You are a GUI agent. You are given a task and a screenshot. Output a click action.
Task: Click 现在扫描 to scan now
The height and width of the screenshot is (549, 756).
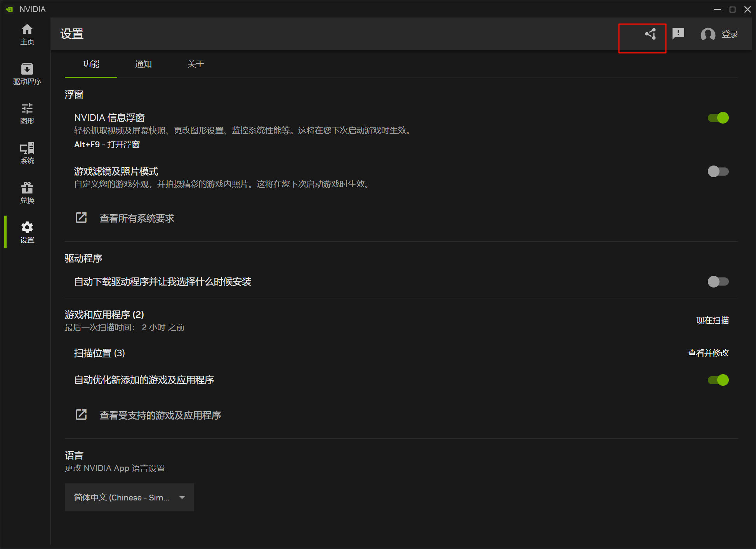click(712, 321)
